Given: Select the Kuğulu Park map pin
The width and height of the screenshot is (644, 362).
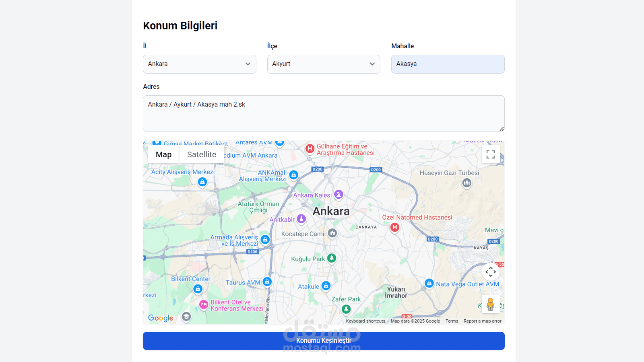Looking at the screenshot, I should [332, 258].
